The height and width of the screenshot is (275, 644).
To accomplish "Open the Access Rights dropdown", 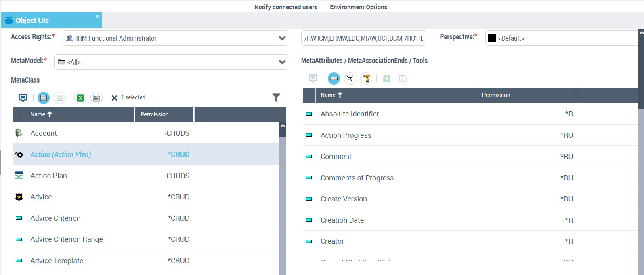I will 282,38.
